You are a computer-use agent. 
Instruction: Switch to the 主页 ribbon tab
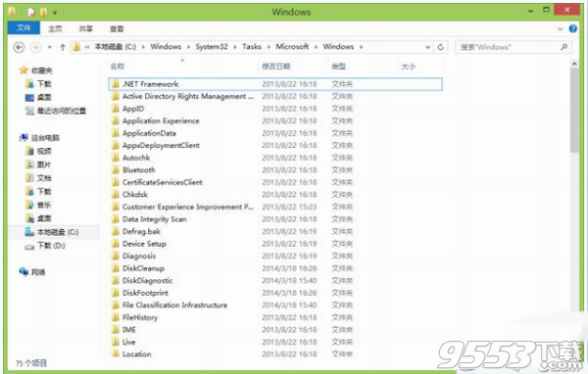click(x=55, y=28)
